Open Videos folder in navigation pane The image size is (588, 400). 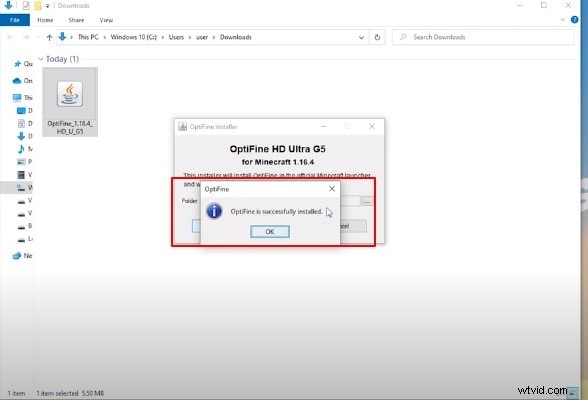coord(25,174)
